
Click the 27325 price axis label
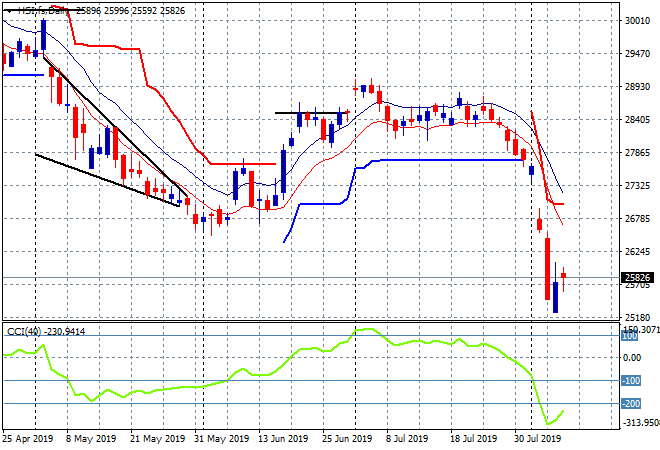[x=637, y=186]
